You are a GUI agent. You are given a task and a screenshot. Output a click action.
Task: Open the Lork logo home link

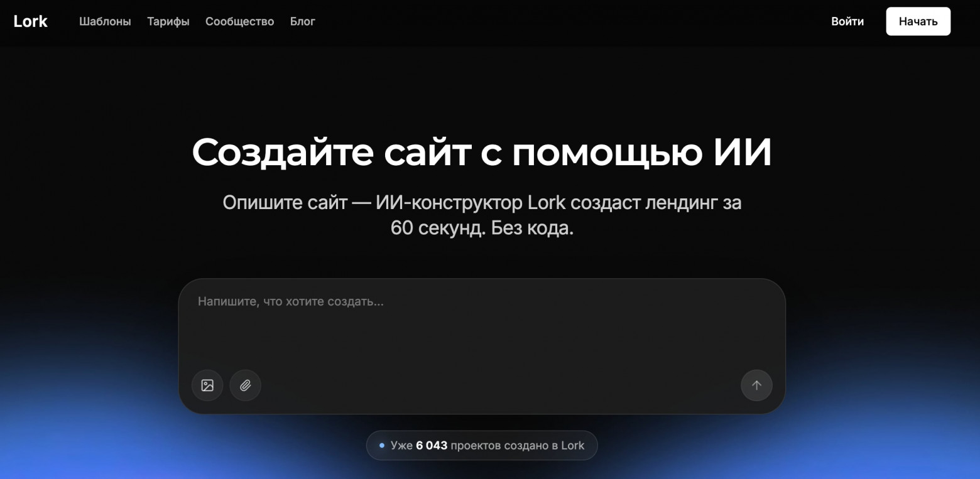tap(30, 21)
